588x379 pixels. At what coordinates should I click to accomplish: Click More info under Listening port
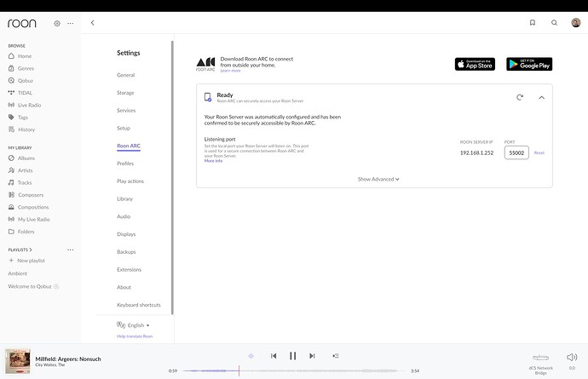point(213,161)
